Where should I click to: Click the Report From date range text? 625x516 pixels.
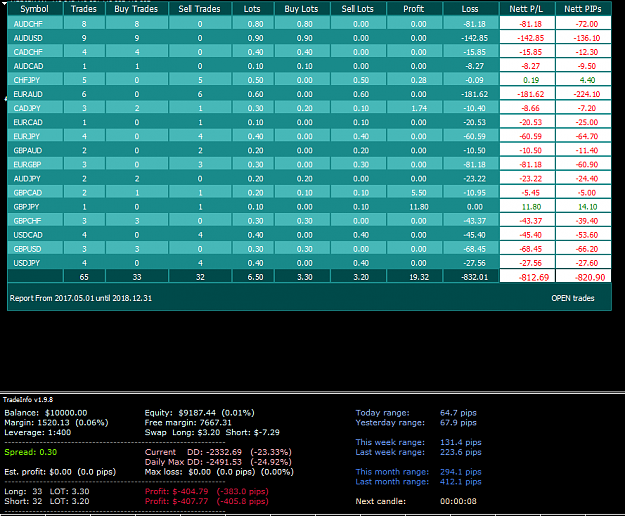click(x=81, y=298)
